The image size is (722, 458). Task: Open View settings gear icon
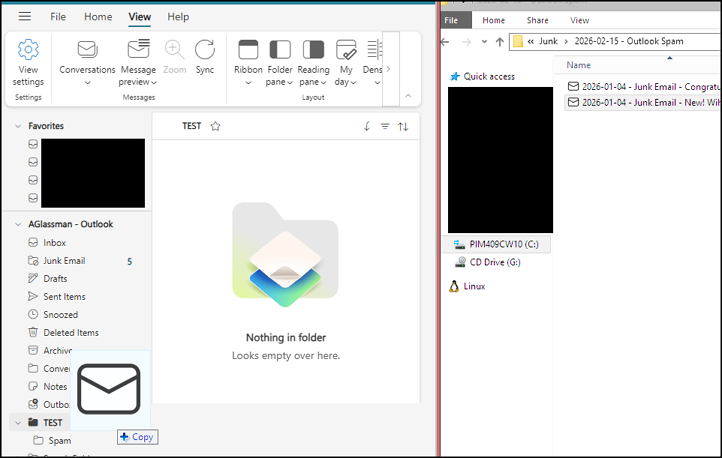pos(28,49)
